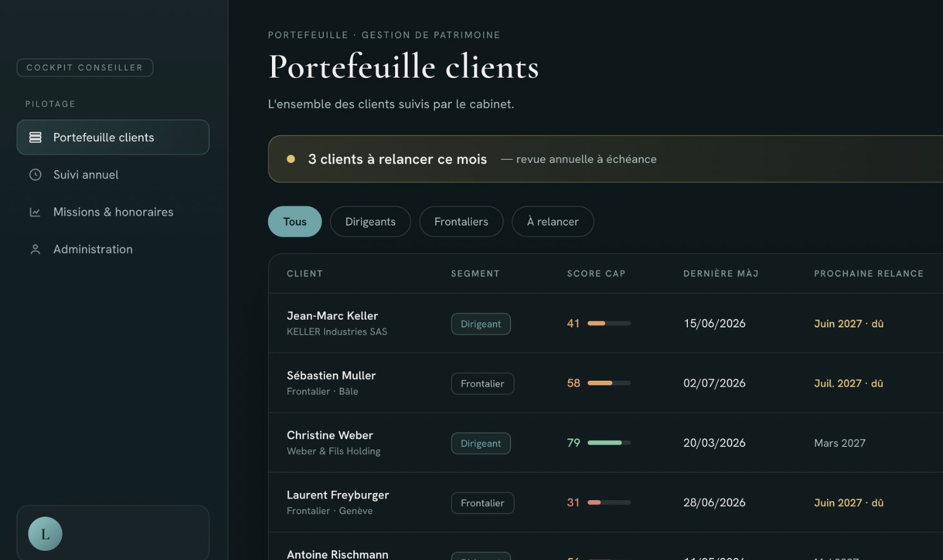Click the Cockpit Conseiller badge
Viewport: 943px width, 560px height.
point(84,68)
